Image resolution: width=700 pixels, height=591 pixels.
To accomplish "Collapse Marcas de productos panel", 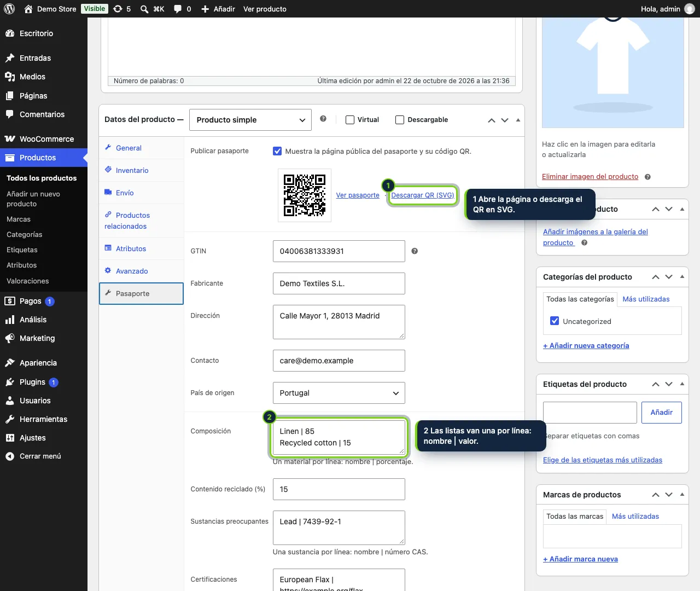I will [x=682, y=495].
